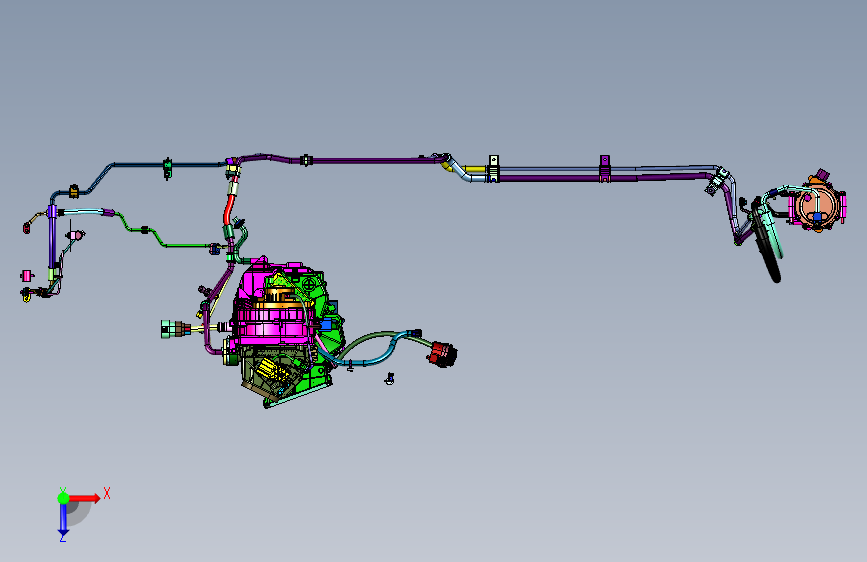
Task: Select the pink block at the far lower left
Action: [x=26, y=275]
